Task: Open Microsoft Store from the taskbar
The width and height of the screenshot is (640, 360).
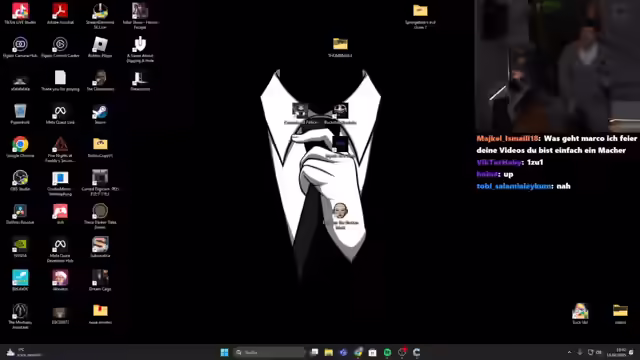Action: point(372,352)
